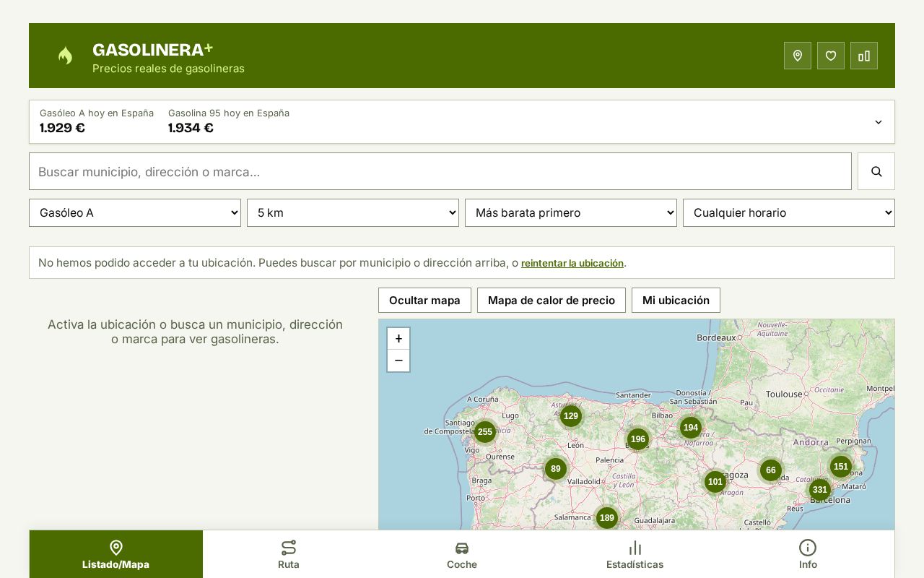Open the Info tab
This screenshot has width=924, height=578.
808,554
